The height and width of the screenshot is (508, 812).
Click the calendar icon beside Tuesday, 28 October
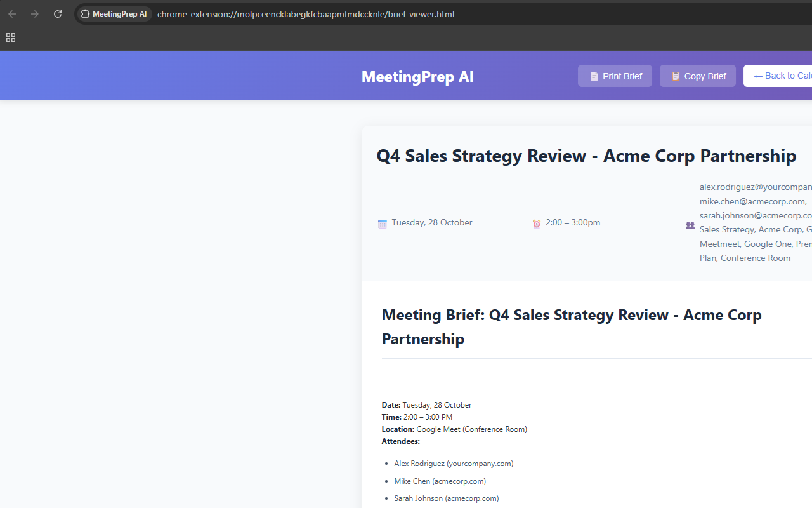coord(382,223)
